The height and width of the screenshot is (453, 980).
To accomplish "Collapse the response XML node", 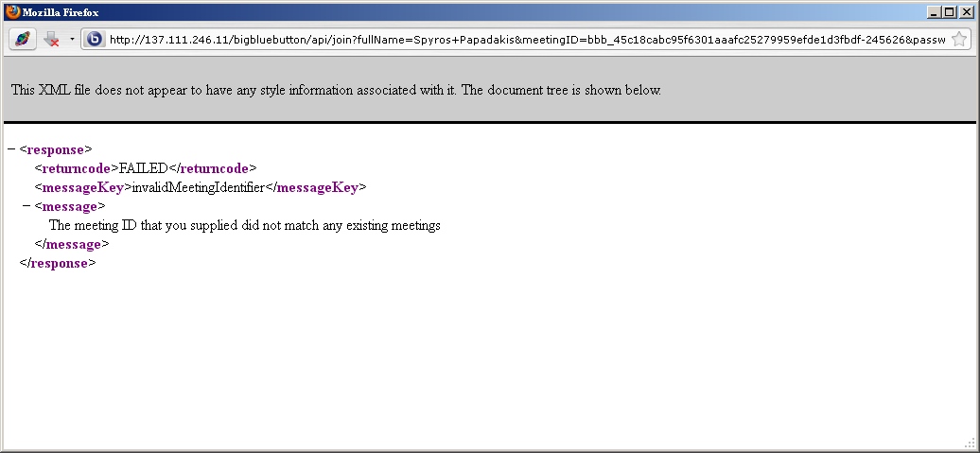I will pos(11,149).
